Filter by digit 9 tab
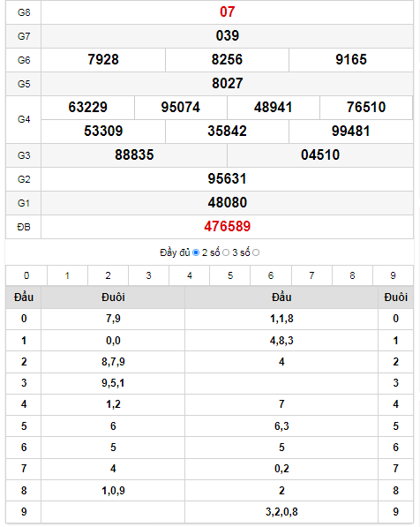 [394, 275]
